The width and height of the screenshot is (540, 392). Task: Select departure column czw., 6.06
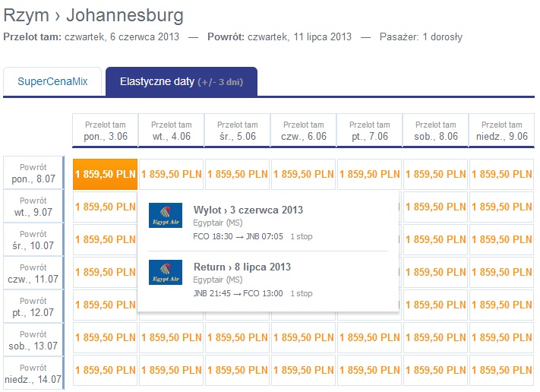303,131
